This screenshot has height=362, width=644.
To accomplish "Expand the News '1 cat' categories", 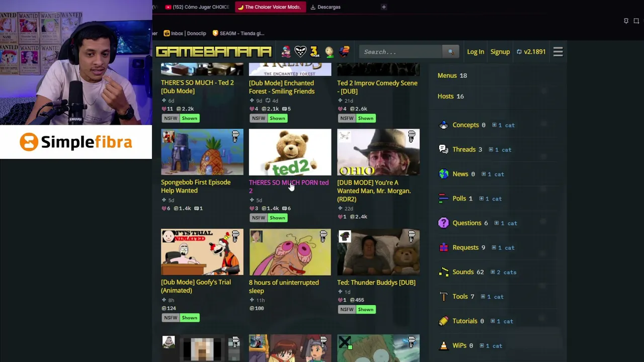I will (x=493, y=174).
